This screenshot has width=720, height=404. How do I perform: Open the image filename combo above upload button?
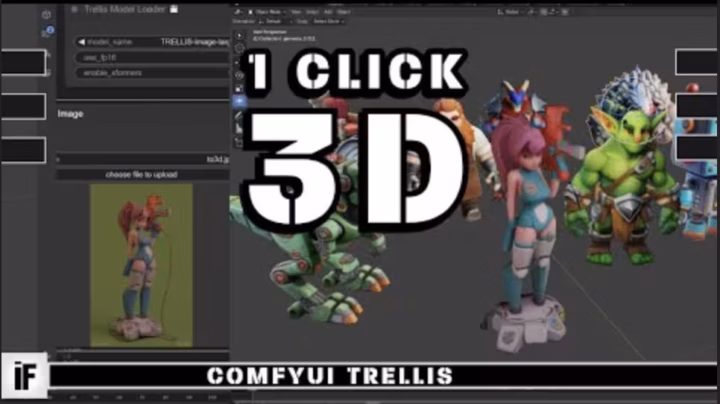pyautogui.click(x=143, y=159)
